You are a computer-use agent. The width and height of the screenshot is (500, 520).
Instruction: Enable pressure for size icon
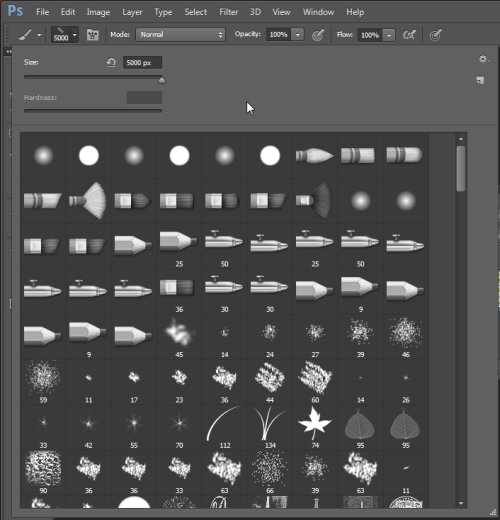click(x=436, y=35)
